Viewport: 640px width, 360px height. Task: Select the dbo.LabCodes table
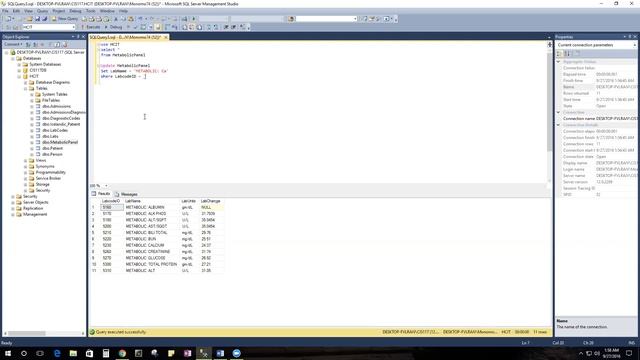tap(55, 130)
